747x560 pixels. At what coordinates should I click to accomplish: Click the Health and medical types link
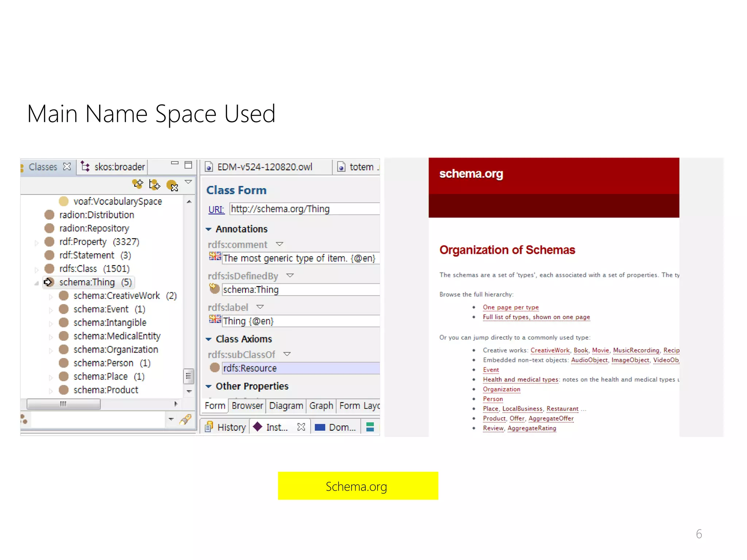520,380
